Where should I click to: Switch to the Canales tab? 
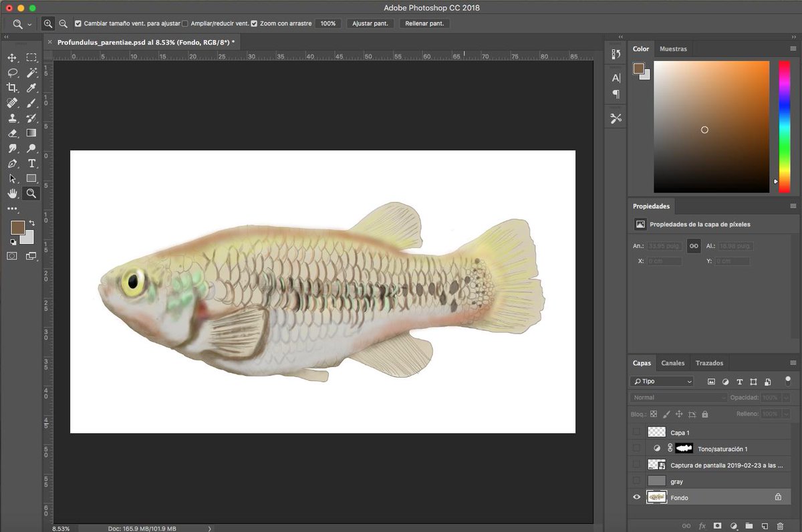tap(673, 363)
